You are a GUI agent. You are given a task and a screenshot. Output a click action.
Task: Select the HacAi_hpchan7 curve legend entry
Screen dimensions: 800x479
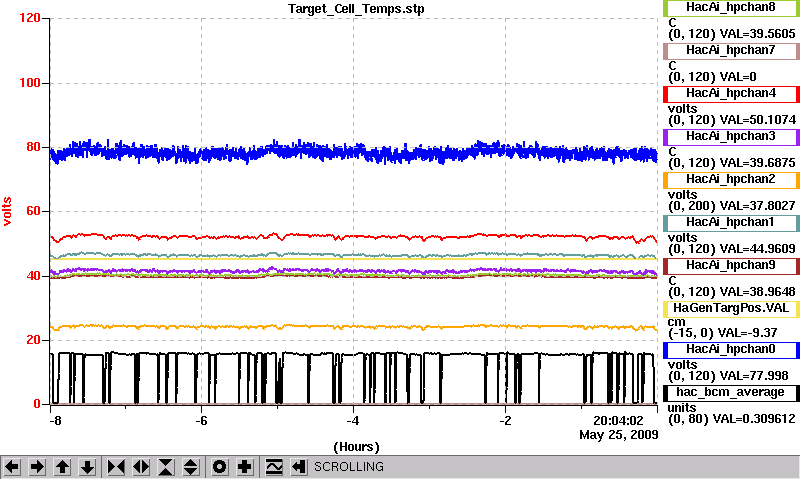pos(731,51)
